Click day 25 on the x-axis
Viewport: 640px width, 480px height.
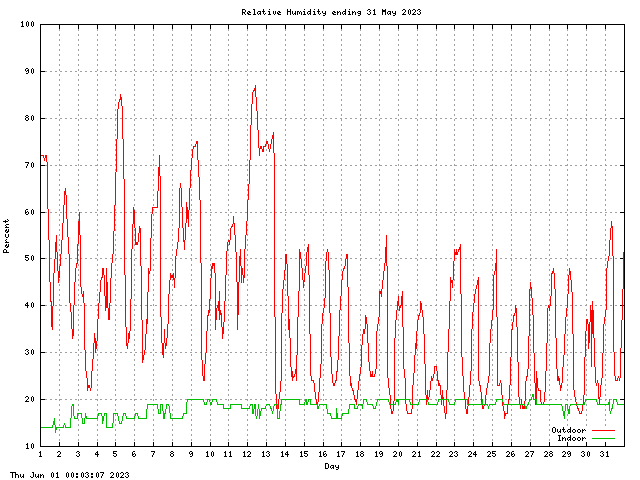click(x=492, y=454)
